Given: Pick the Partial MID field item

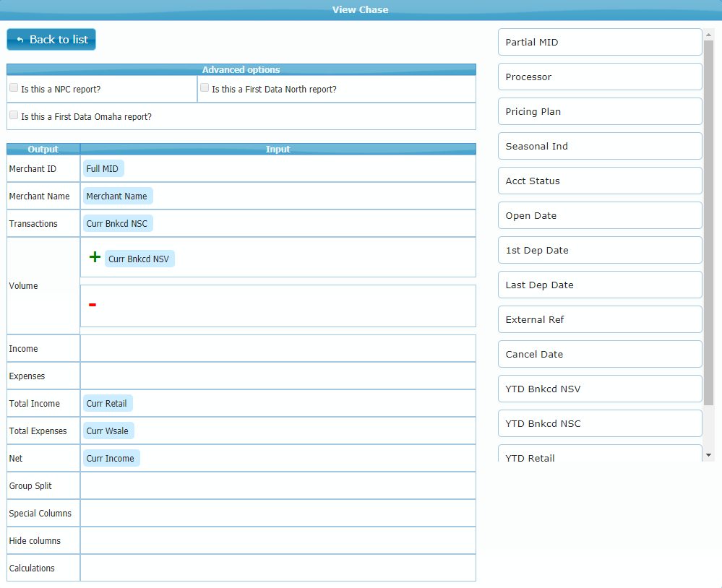Looking at the screenshot, I should coord(600,42).
